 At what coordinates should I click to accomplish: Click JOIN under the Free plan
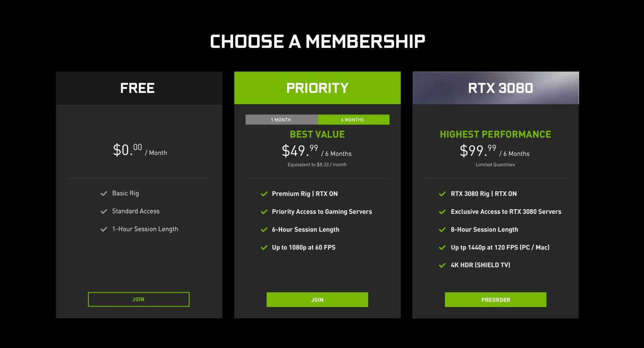138,299
